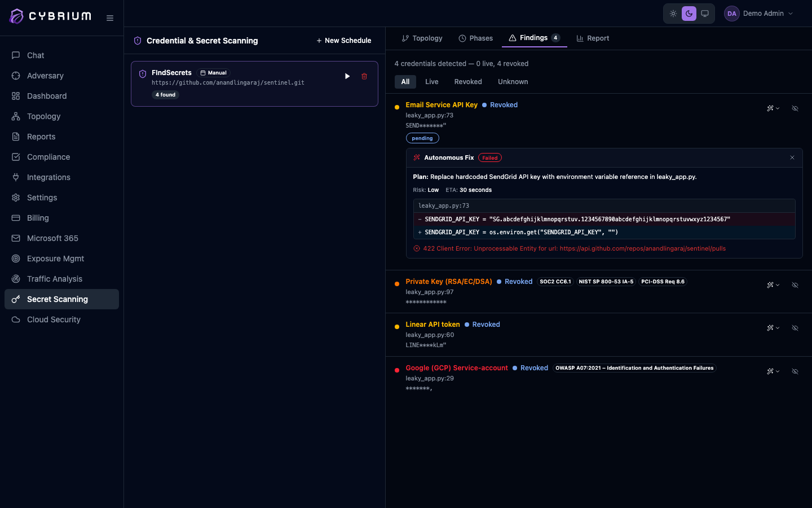Click the Private Key (RSA/EC/DSA) title

click(449, 282)
